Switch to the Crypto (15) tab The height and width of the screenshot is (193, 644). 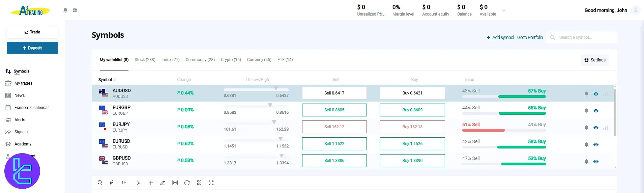[231, 60]
